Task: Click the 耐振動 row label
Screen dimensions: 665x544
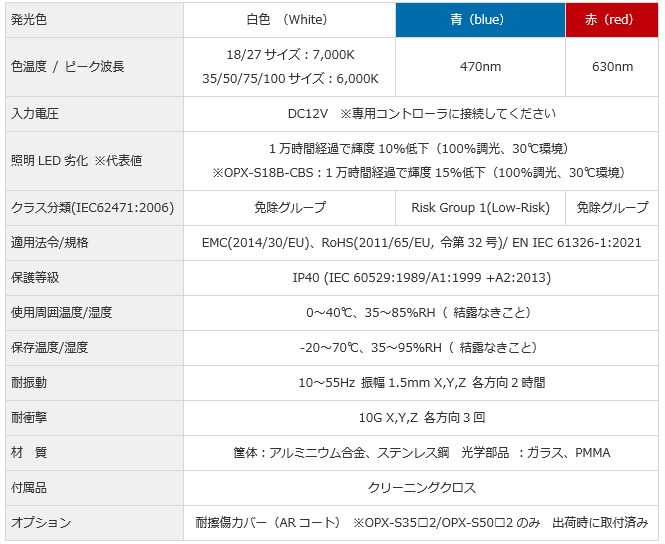Action: [29, 382]
